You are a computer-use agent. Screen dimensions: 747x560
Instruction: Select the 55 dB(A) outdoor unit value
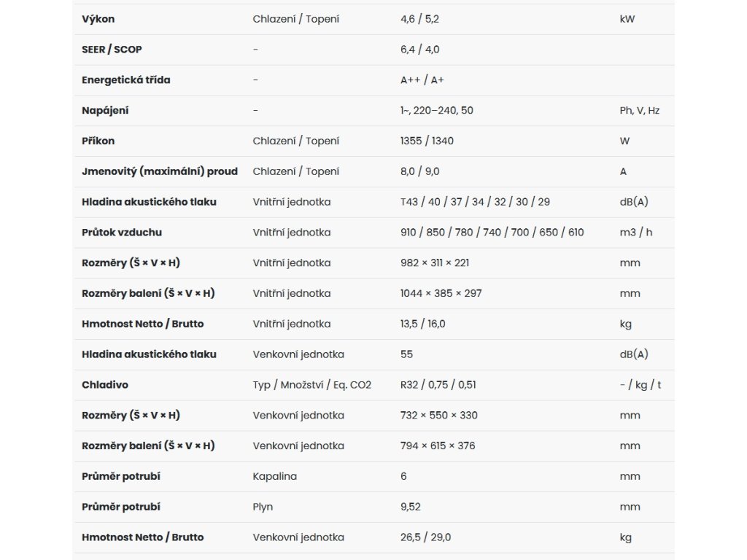click(406, 354)
